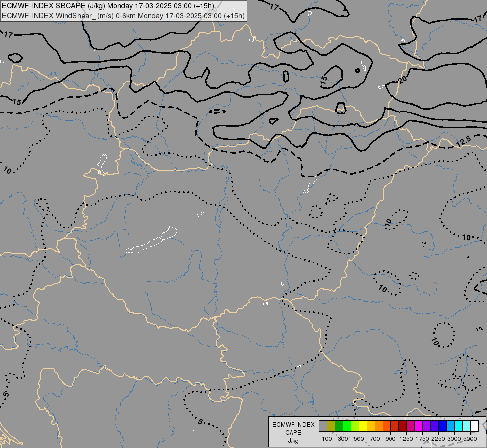Screen dimensions: 487x448
Task: Click the SBCAPE (J/kg) title line
Action: point(108,6)
